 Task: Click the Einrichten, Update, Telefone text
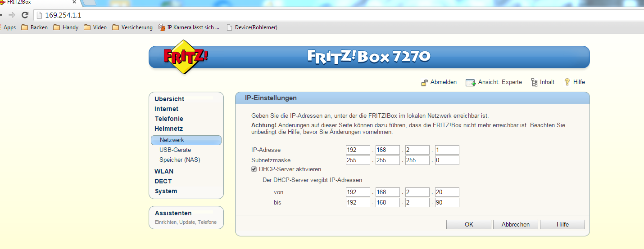(x=186, y=222)
